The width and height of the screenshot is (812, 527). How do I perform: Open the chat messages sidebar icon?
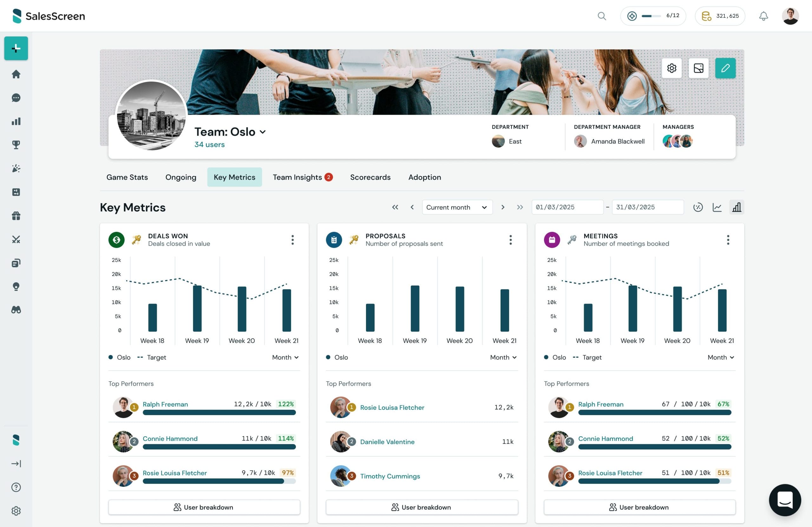coord(16,98)
